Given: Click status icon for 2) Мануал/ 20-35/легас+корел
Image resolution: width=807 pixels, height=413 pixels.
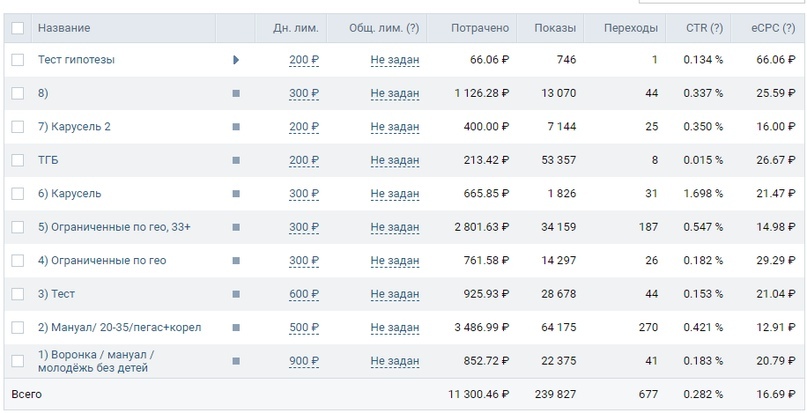Looking at the screenshot, I should tap(236, 327).
